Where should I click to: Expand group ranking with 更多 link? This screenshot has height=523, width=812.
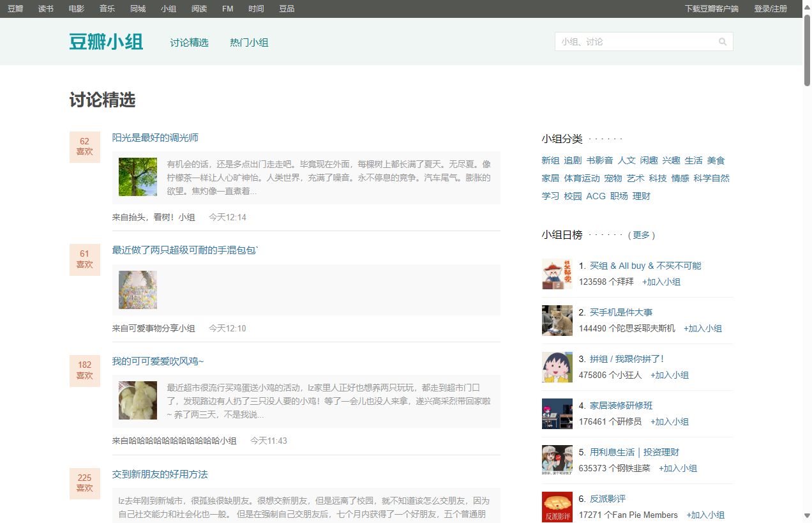pos(641,235)
